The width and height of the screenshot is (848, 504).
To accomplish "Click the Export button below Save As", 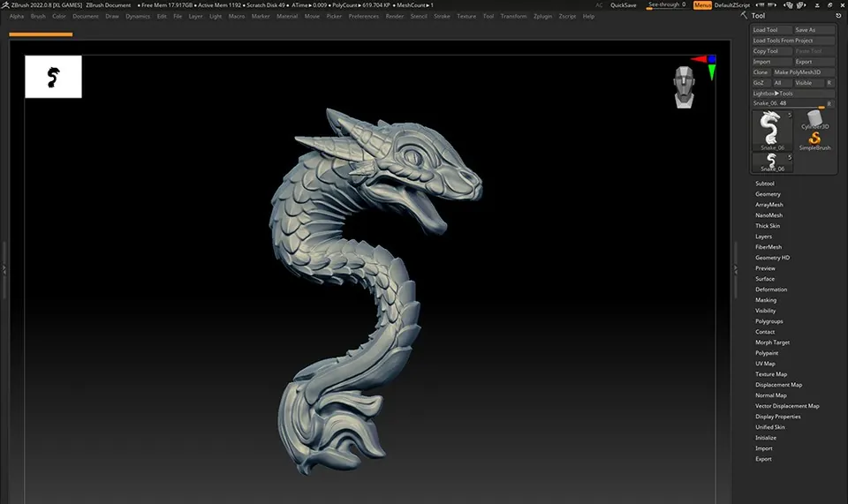I will (814, 62).
